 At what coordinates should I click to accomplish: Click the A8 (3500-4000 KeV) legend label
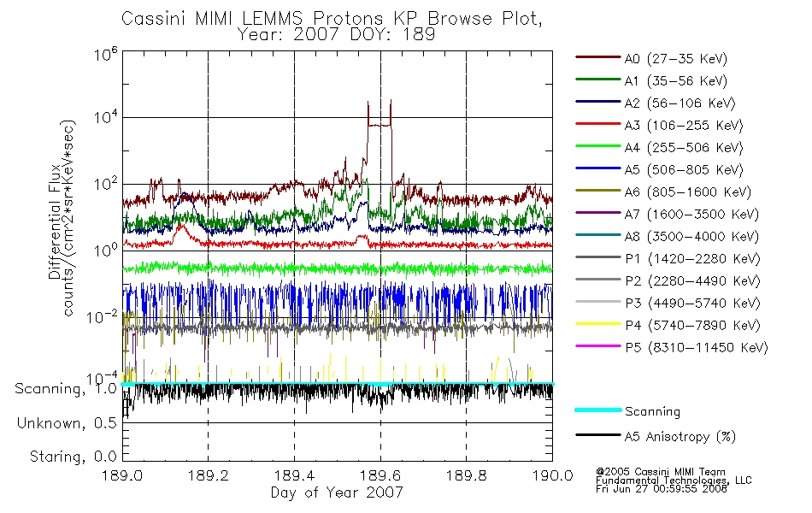(x=691, y=237)
